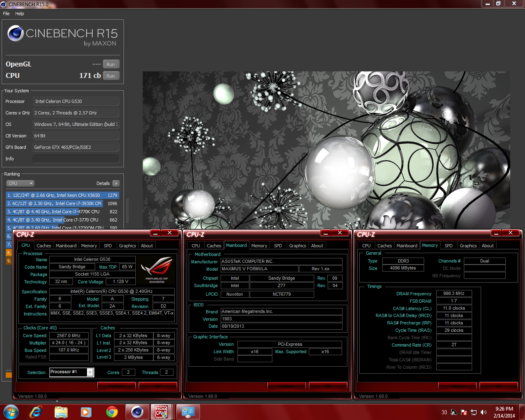Click the rendered spheres benchmark image
This screenshot has height=420, width=525.
click(x=326, y=151)
